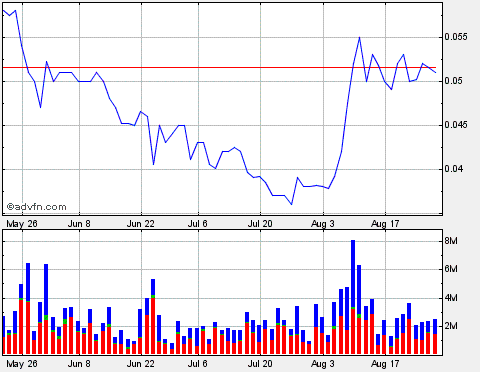Pick Aug 17 label below volume chart
Viewport: 480px width, 372px height.
pyautogui.click(x=385, y=364)
